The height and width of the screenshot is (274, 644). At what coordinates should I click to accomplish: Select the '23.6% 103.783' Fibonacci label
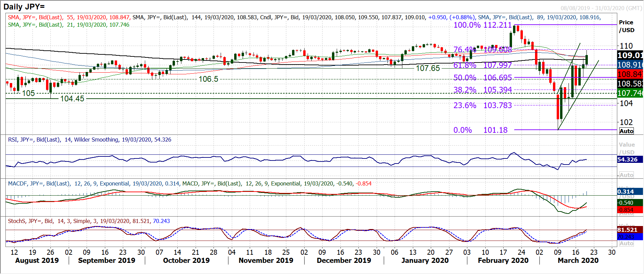pyautogui.click(x=483, y=105)
